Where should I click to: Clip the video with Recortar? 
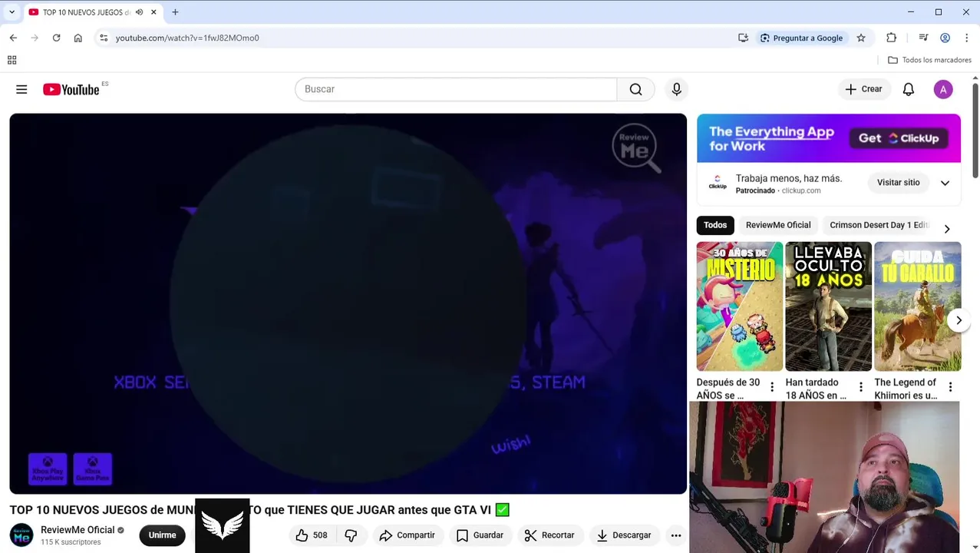point(549,535)
